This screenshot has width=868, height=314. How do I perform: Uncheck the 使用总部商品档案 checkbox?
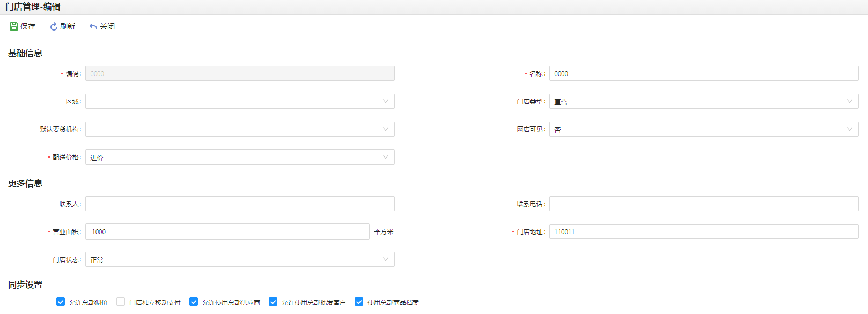359,302
